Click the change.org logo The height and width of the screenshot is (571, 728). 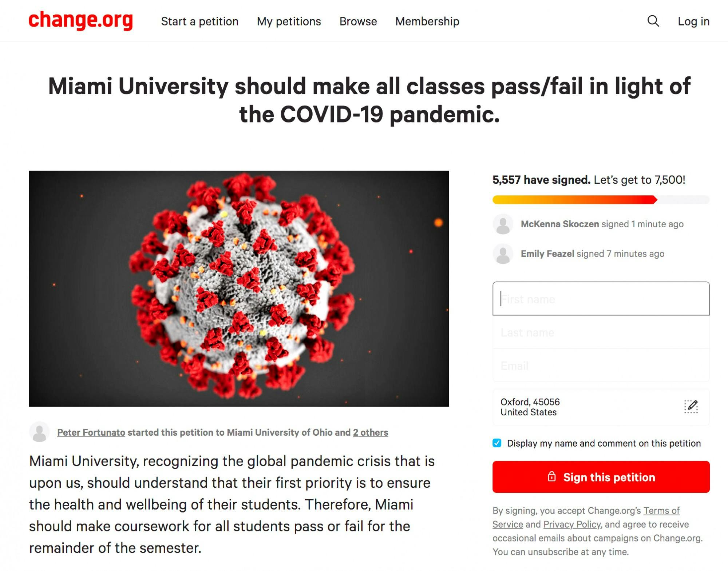click(x=81, y=20)
